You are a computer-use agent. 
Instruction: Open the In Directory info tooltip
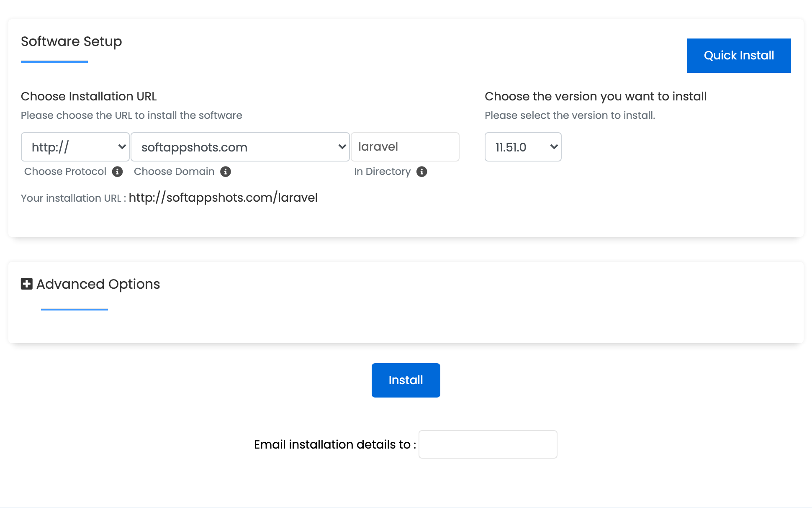[x=421, y=172]
